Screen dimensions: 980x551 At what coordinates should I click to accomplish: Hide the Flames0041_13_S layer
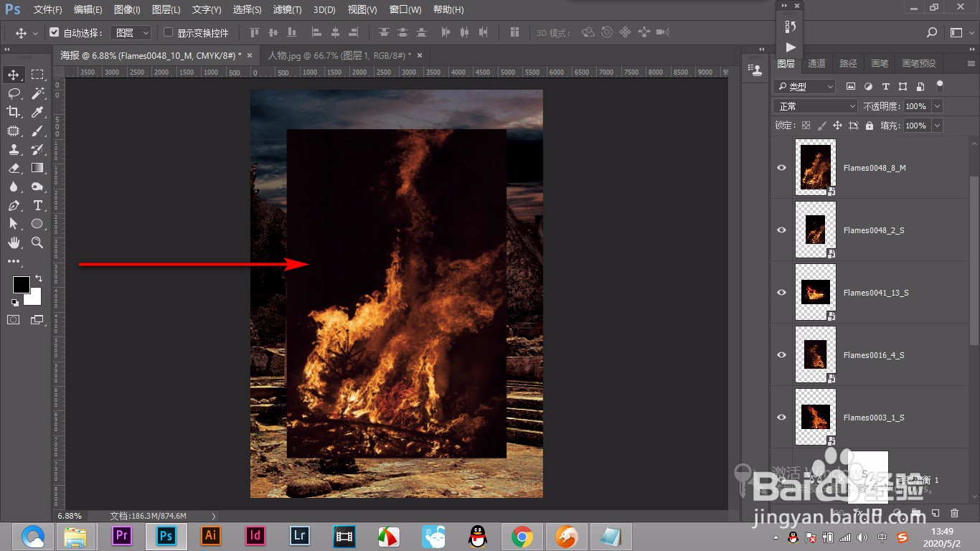(782, 292)
